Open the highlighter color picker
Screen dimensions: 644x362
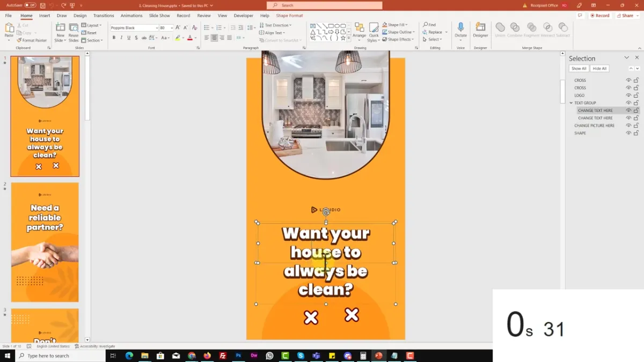(182, 38)
